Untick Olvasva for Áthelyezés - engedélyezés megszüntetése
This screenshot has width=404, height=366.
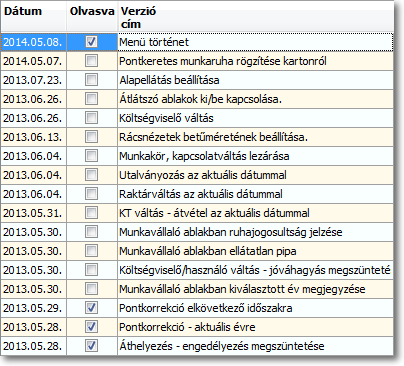click(x=91, y=346)
